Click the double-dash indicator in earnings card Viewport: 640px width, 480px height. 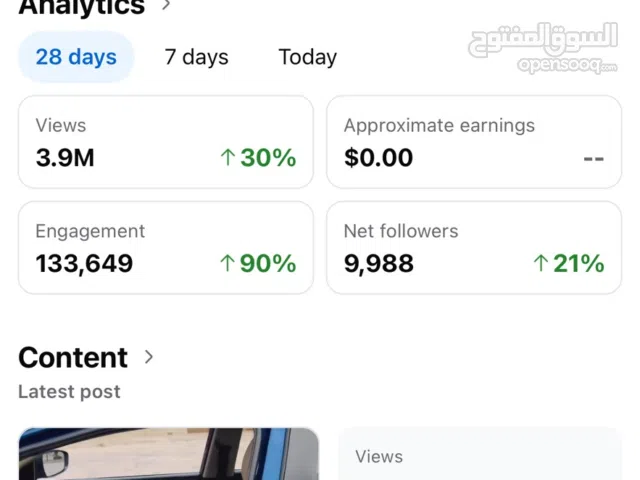click(593, 158)
